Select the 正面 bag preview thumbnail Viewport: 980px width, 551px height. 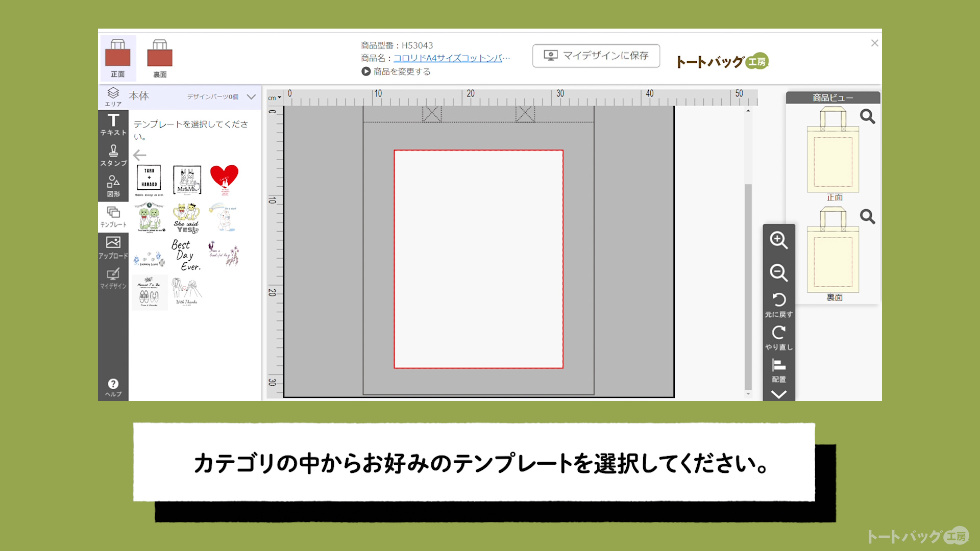[833, 150]
